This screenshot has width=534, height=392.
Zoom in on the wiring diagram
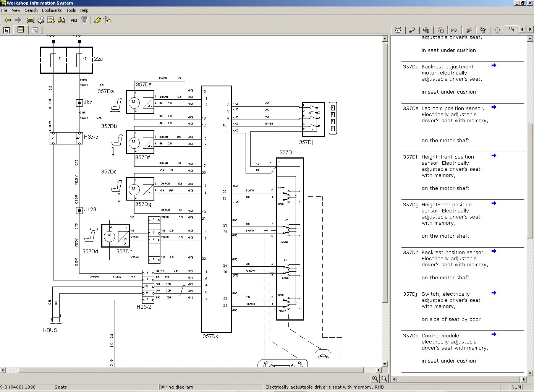(375, 379)
